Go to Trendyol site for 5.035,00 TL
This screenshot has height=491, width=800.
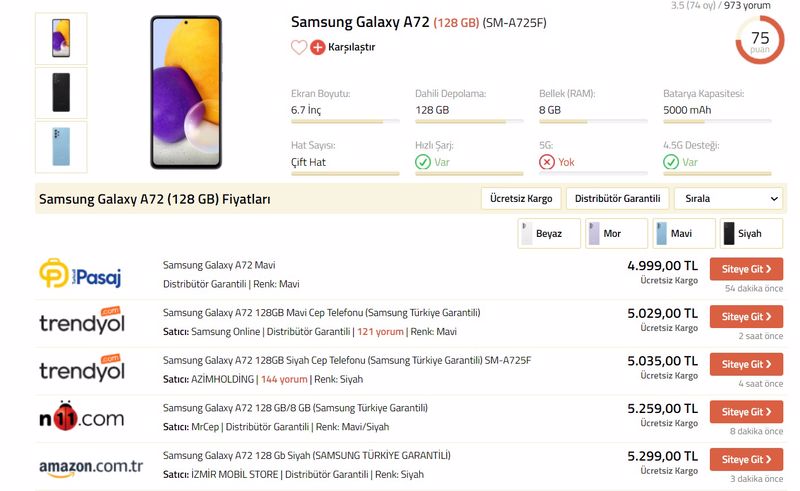(x=746, y=364)
